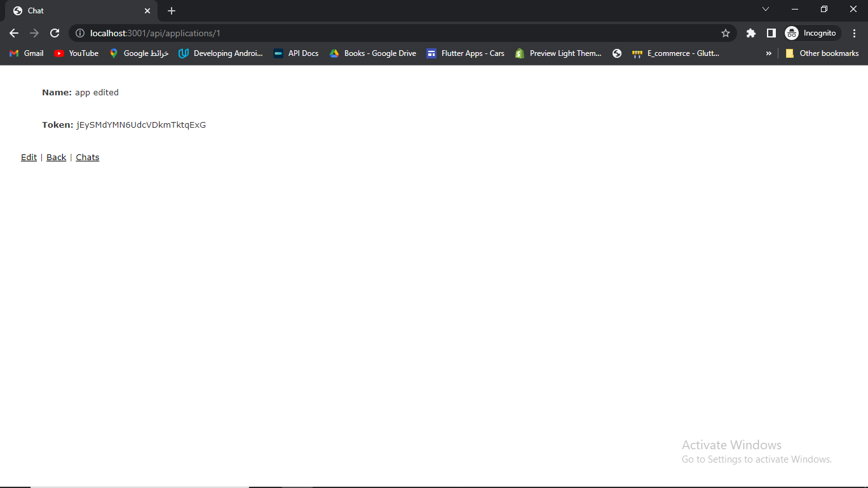
Task: Follow the Chats link
Action: click(x=87, y=157)
